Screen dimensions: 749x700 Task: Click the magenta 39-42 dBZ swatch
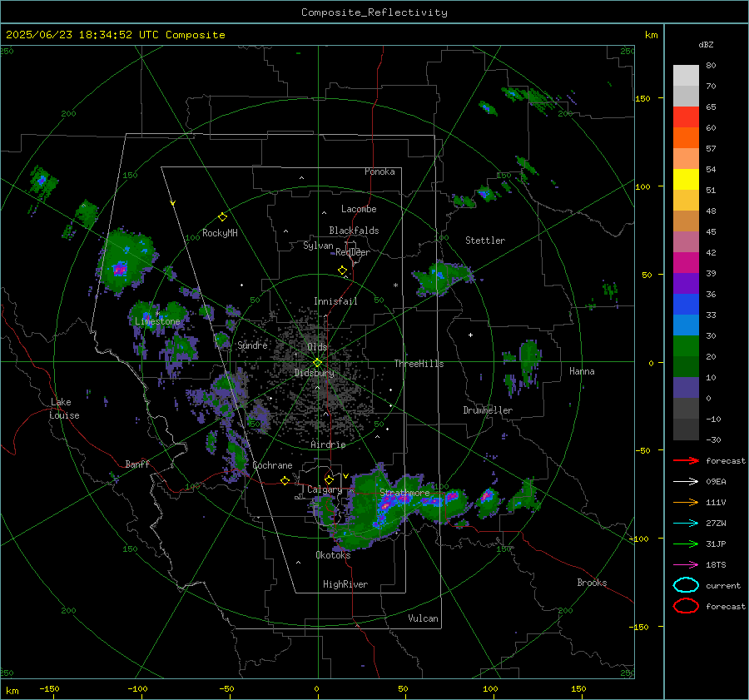pyautogui.click(x=686, y=263)
